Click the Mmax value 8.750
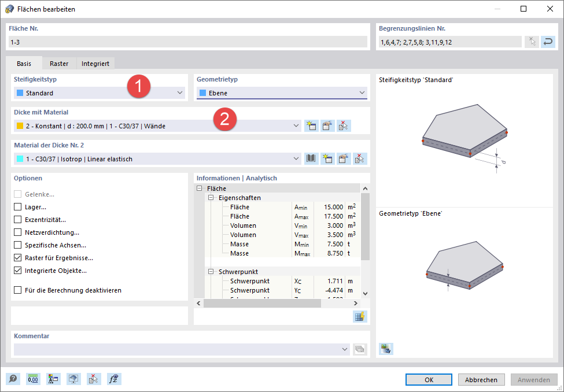 pos(335,253)
